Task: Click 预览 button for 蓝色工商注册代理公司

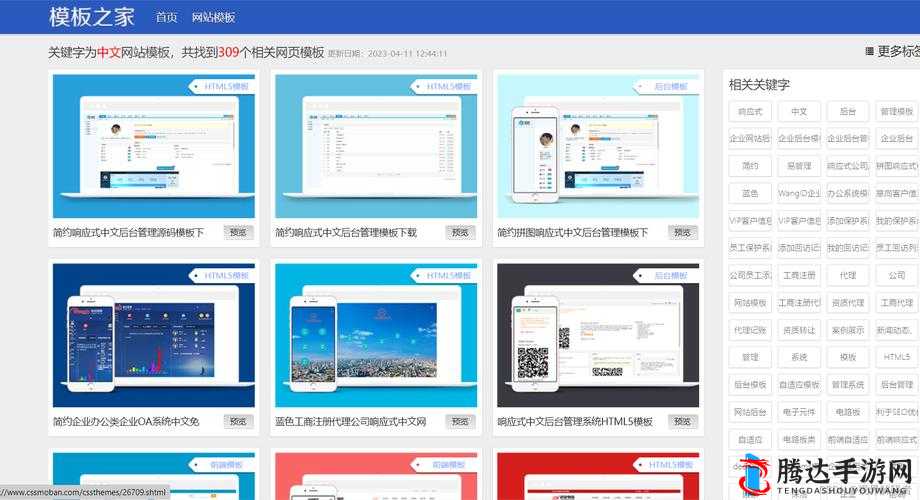Action: pos(460,421)
